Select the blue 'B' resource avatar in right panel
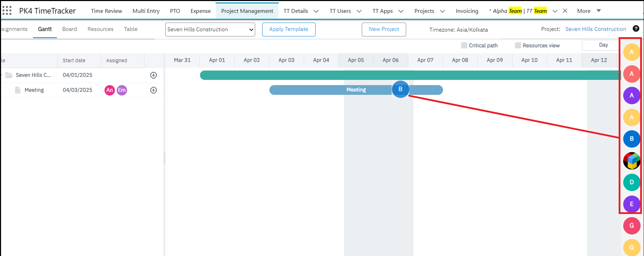Screen dimensions: 644x256 point(632,139)
